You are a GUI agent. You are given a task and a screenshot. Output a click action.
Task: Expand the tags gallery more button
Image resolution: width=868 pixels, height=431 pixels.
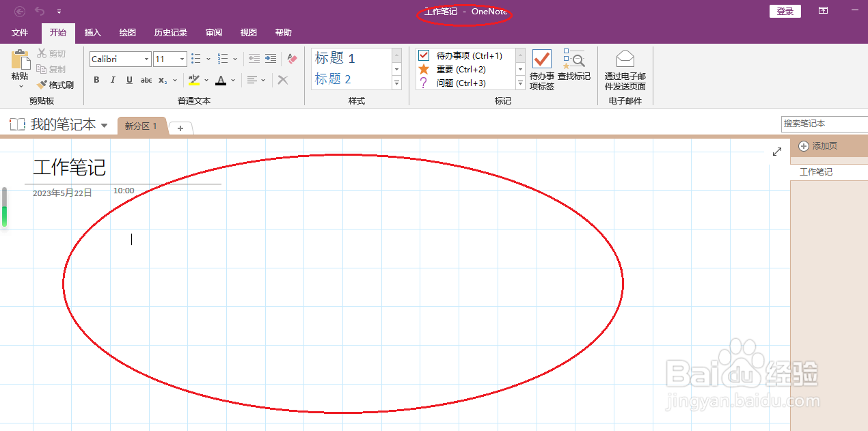(520, 83)
